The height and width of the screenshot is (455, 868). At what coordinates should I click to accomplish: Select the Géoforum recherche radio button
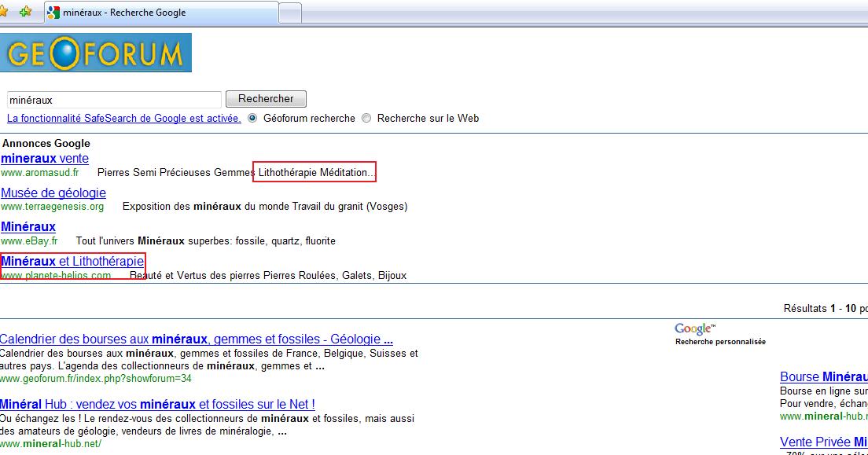252,118
